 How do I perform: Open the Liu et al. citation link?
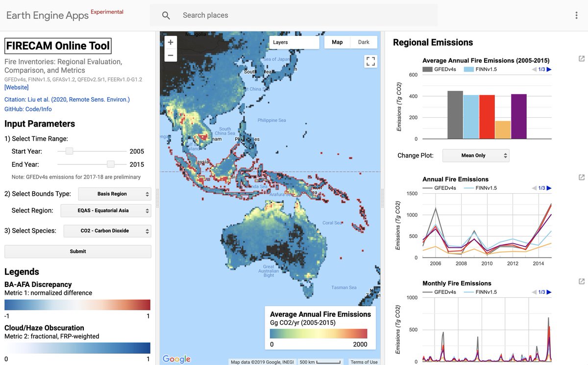[67, 100]
